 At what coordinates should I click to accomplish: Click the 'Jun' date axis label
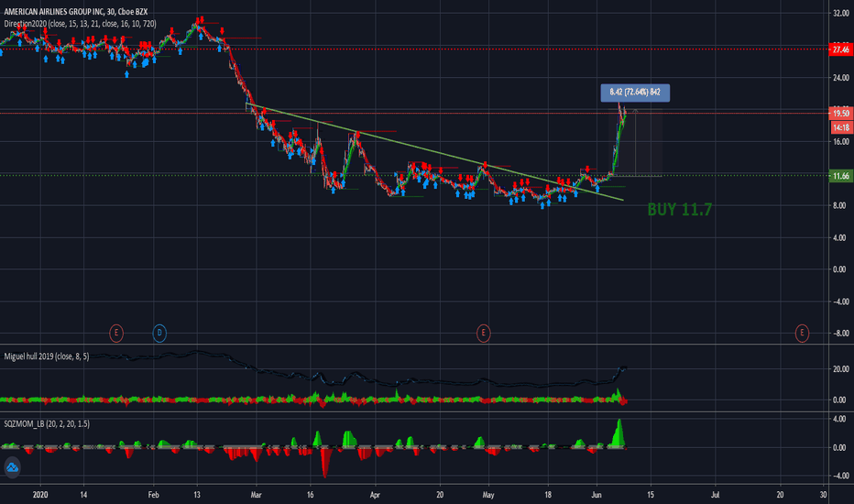pos(597,495)
